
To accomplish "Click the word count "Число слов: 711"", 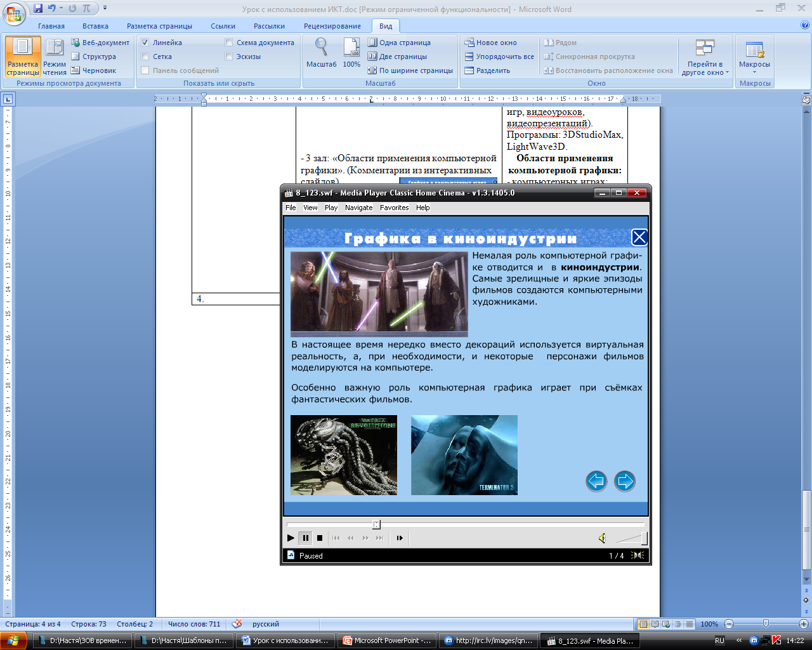I will 194,624.
